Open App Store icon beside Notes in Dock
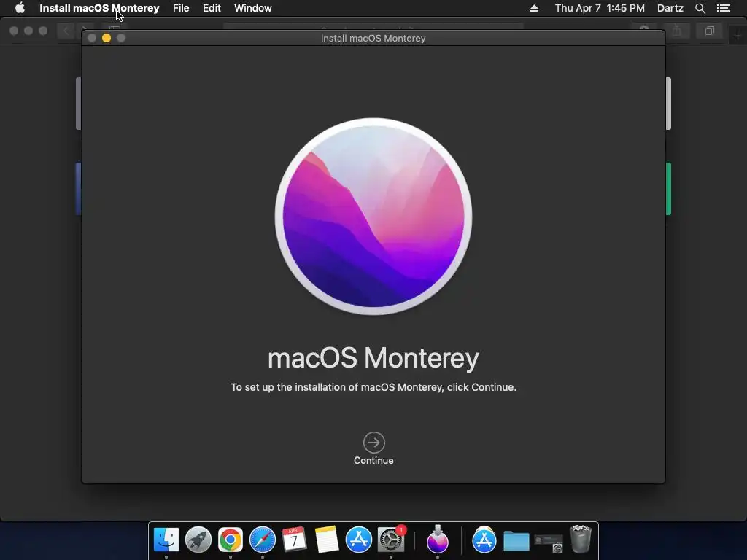 (358, 540)
